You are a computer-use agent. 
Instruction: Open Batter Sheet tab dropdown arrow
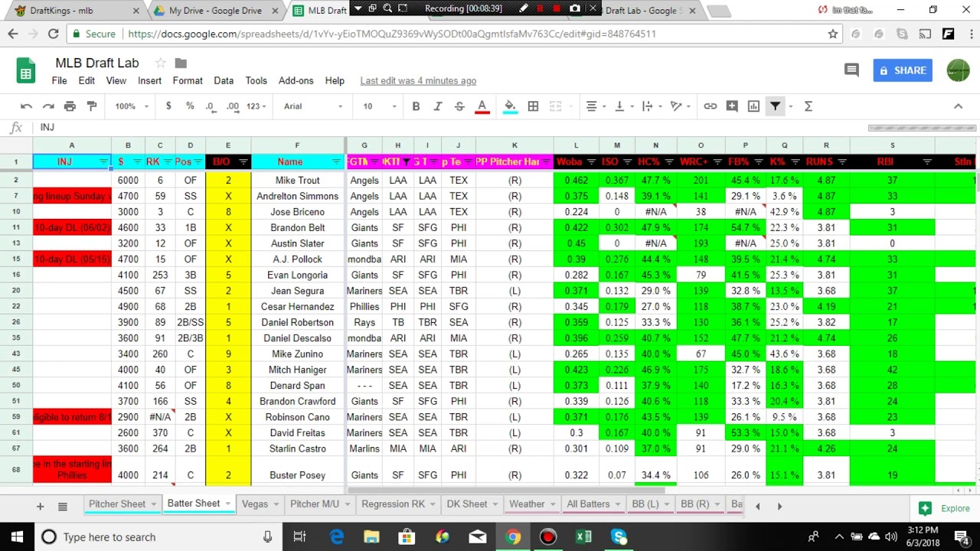(x=228, y=504)
